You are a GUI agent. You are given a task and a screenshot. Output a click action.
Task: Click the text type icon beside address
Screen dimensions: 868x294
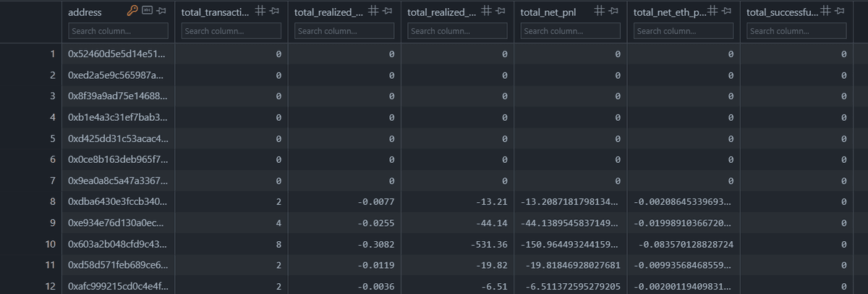tap(147, 11)
